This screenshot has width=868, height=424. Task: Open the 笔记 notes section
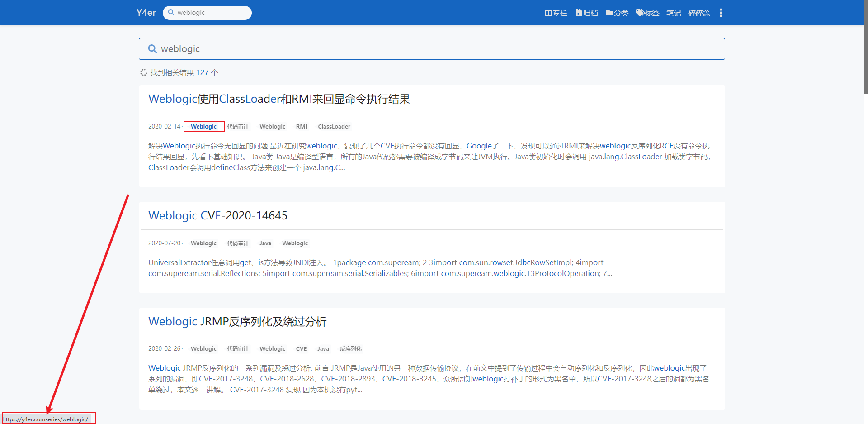click(x=673, y=13)
